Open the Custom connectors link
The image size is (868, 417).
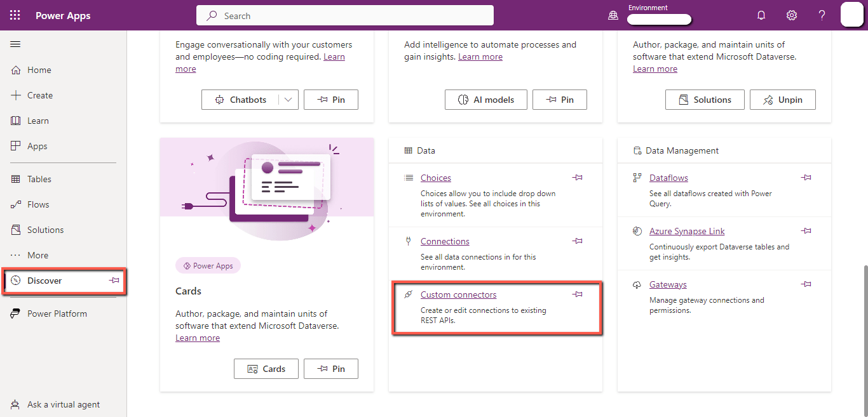click(459, 295)
